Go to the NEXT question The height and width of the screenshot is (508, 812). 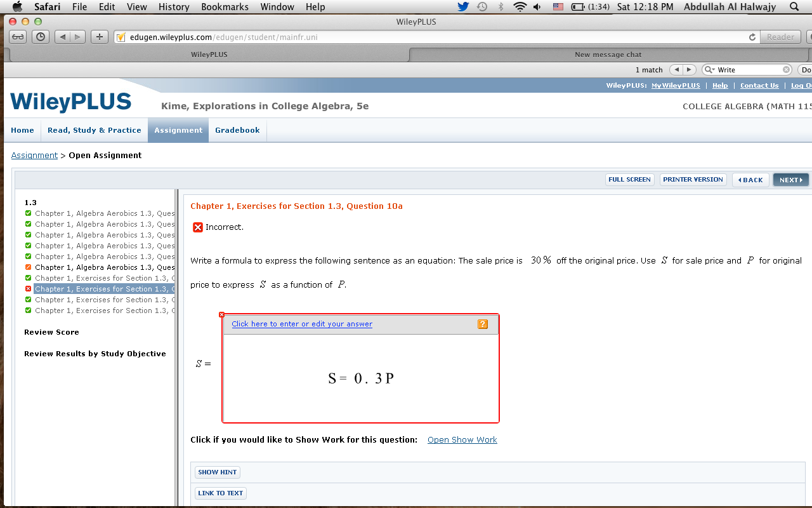click(790, 180)
